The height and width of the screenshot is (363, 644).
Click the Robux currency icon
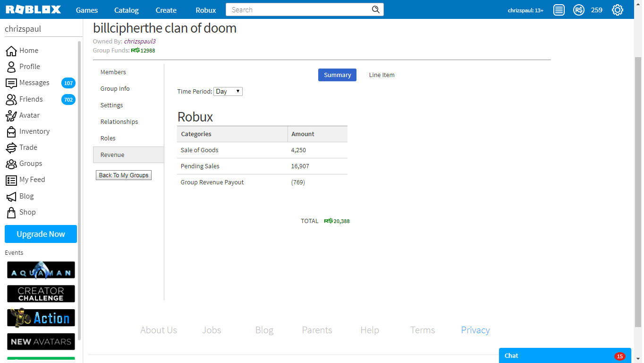point(579,10)
